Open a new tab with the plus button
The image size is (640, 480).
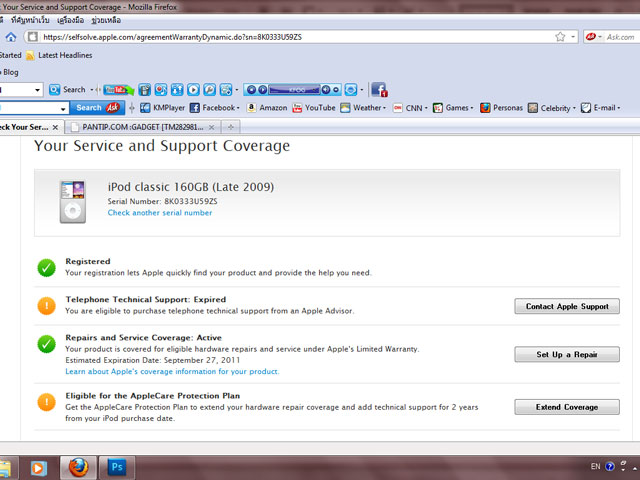231,127
